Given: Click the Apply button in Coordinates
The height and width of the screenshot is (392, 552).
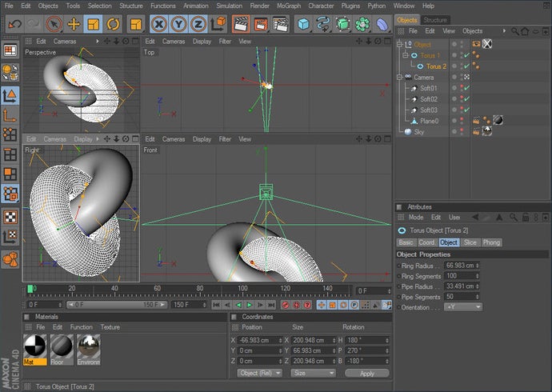Looking at the screenshot, I should (366, 373).
